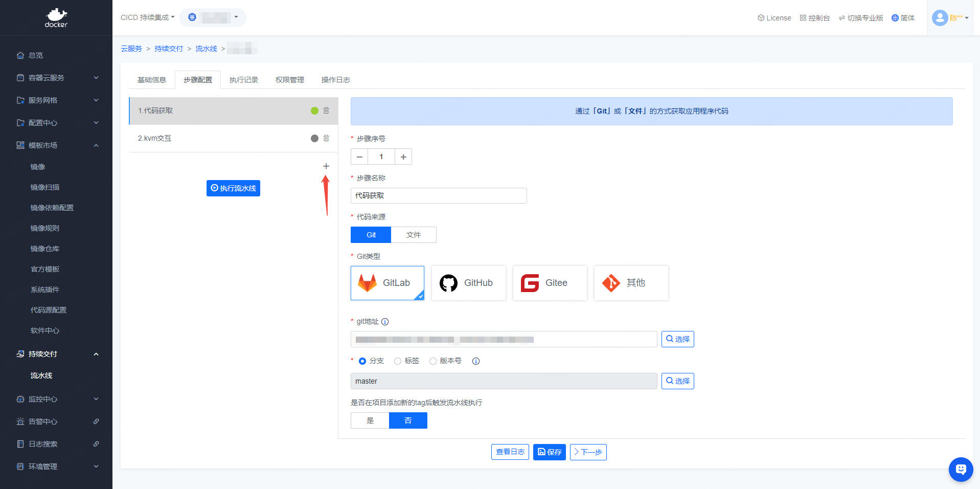Click the 步骤名称 input field

click(439, 196)
